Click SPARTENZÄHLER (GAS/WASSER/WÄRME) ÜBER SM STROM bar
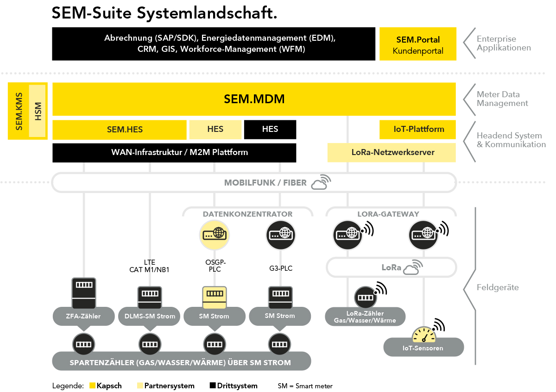 coord(181,361)
